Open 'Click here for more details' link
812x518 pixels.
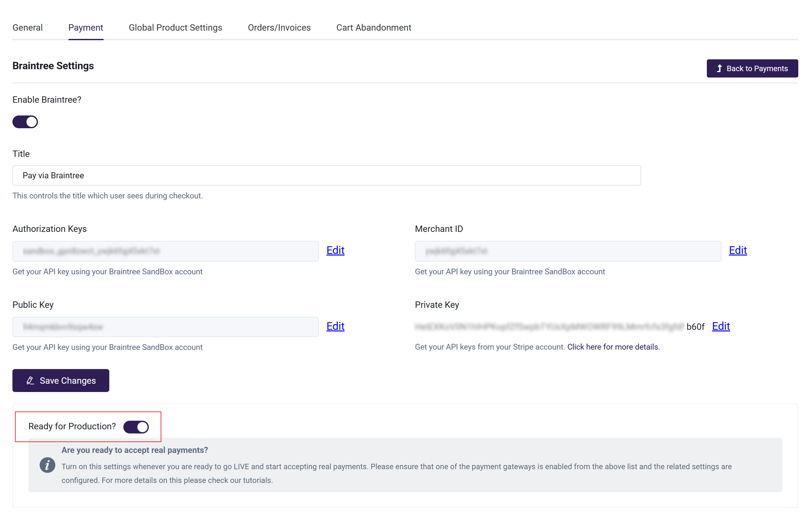click(613, 347)
